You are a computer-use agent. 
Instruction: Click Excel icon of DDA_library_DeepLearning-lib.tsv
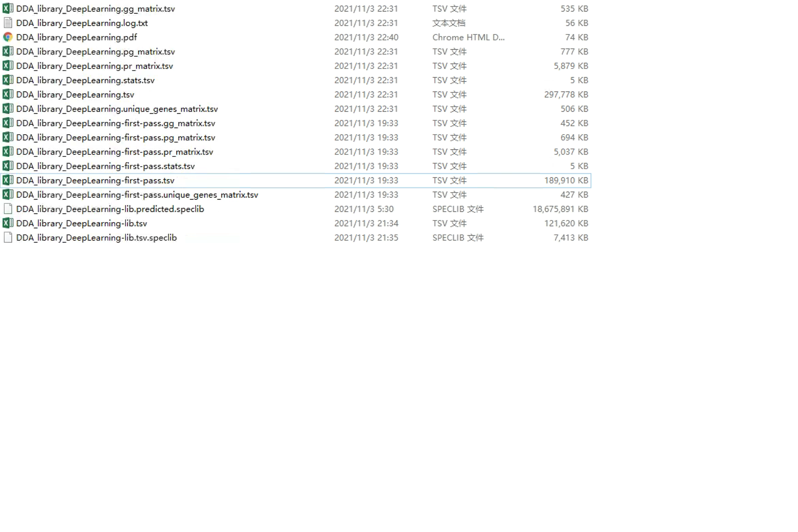click(8, 223)
